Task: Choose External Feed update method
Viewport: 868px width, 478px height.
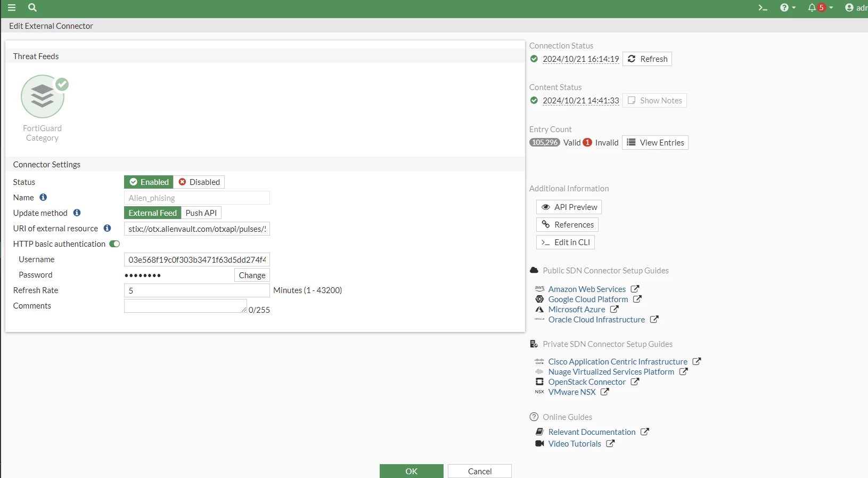Action: (x=153, y=213)
